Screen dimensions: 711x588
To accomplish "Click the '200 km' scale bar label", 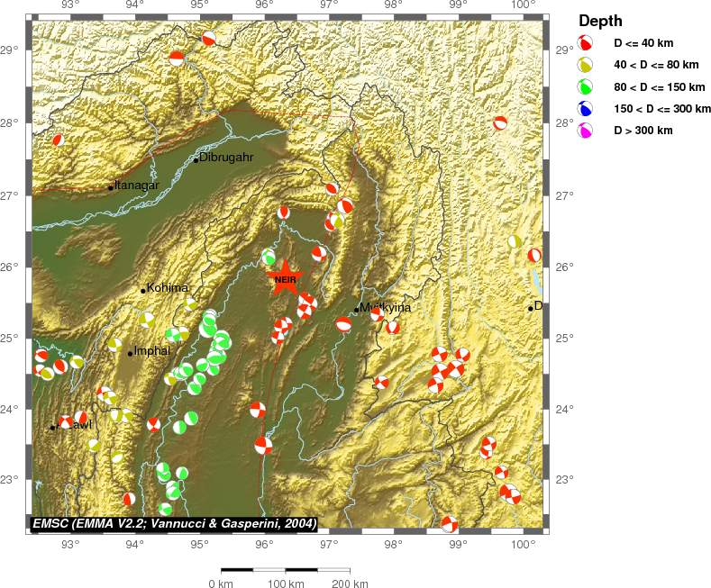I will (350, 583).
